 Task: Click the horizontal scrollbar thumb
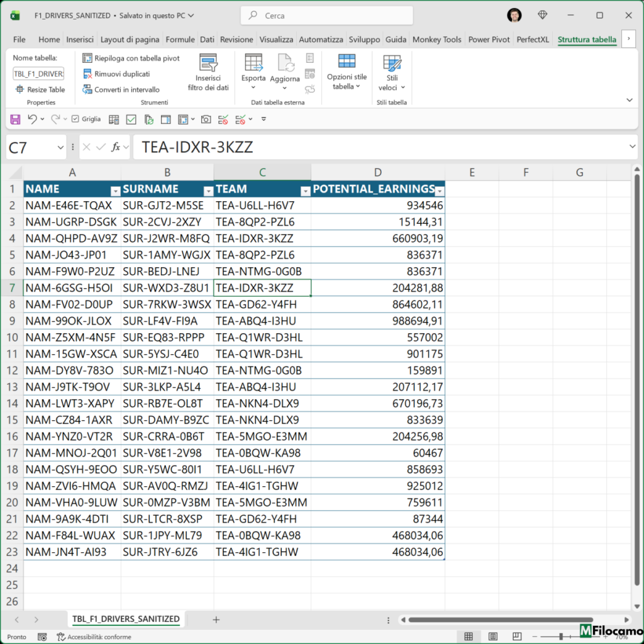pos(501,619)
